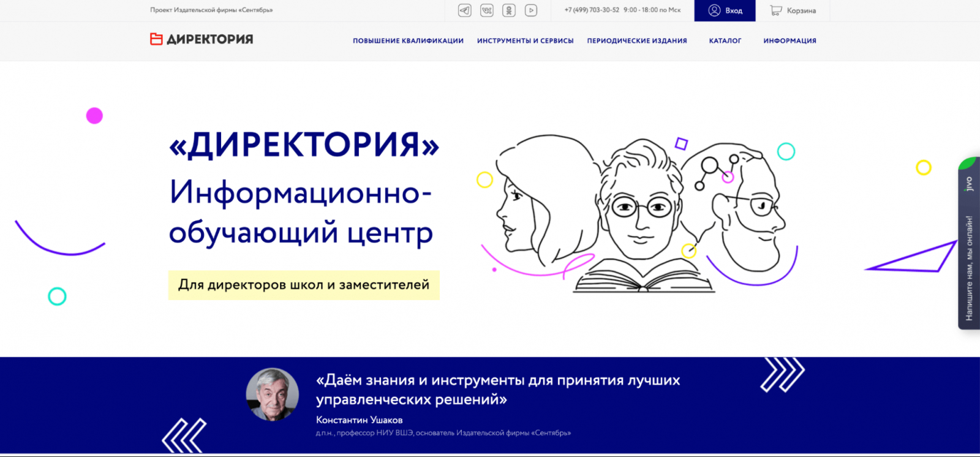Click the 'Проект Издательской фирмы «Сентябрь»' text

click(211, 10)
